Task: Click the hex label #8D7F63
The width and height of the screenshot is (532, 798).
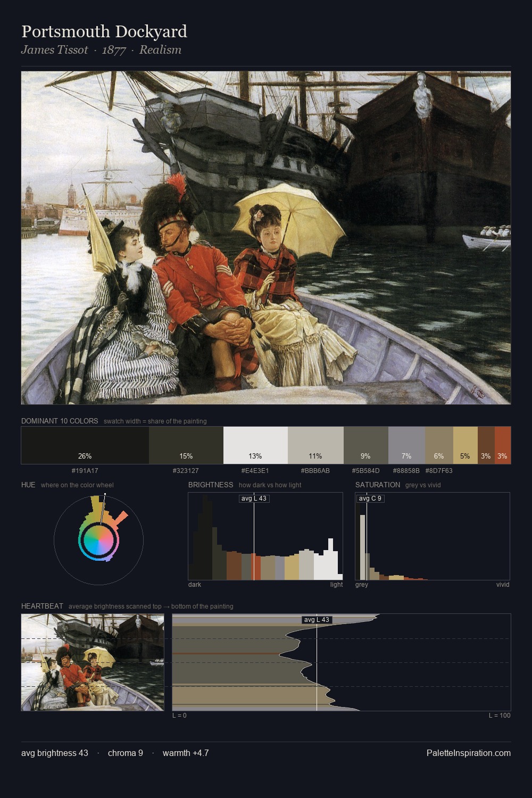Action: (x=439, y=471)
